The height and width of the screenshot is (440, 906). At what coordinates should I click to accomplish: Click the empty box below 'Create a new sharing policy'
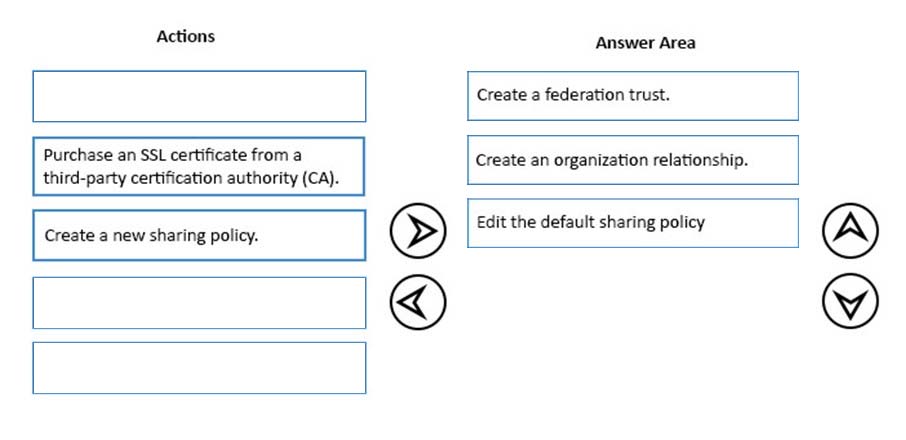tap(199, 303)
